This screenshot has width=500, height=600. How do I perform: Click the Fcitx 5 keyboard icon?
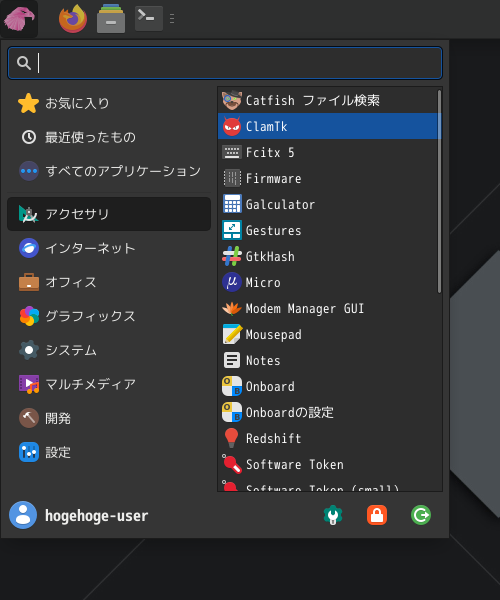(x=232, y=152)
